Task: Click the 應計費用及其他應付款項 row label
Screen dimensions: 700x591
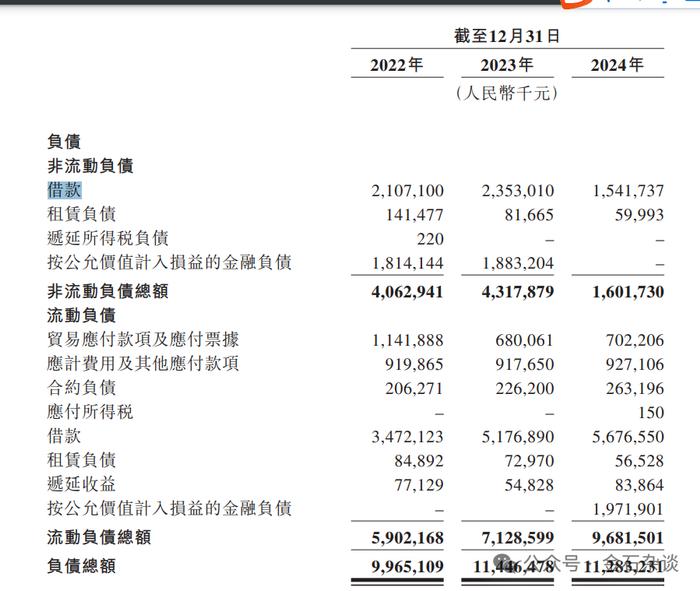Action: click(x=143, y=364)
